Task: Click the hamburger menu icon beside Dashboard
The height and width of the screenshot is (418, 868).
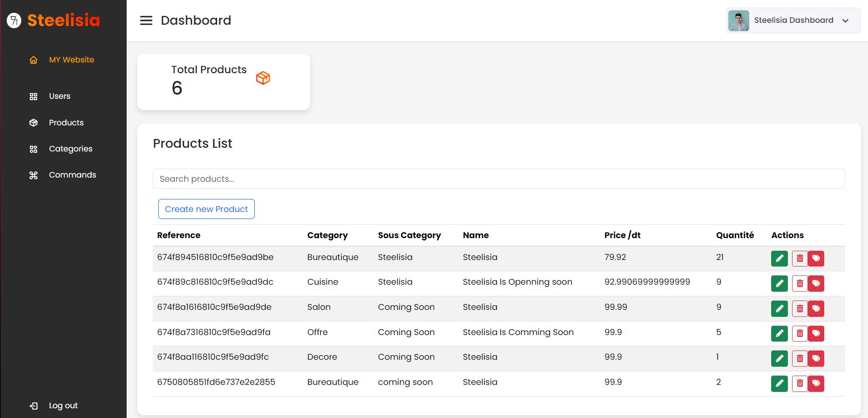Action: click(146, 21)
